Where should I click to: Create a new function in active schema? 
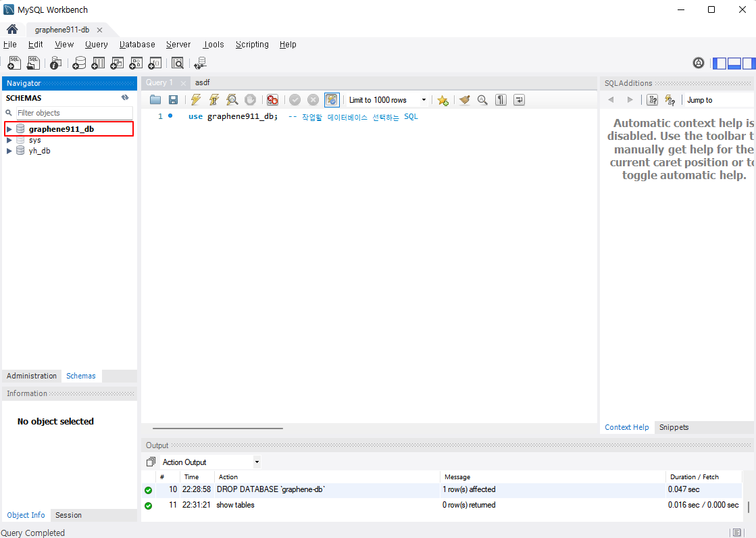pos(154,63)
